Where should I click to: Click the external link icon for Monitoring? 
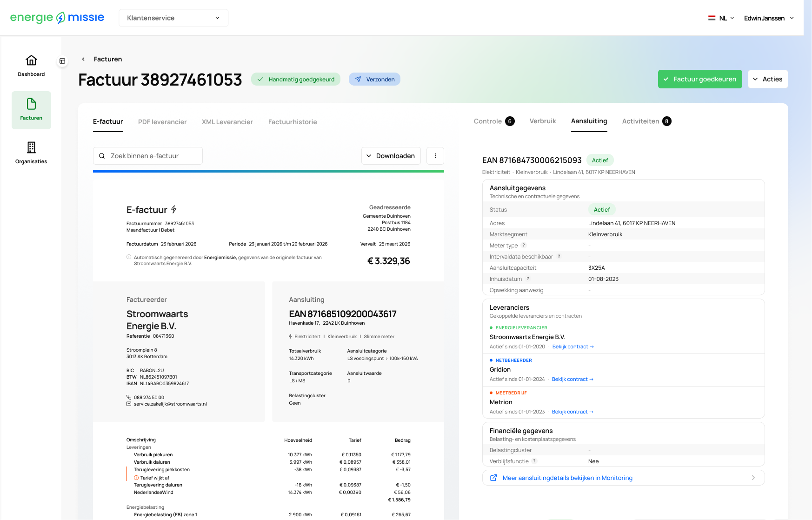coord(494,478)
